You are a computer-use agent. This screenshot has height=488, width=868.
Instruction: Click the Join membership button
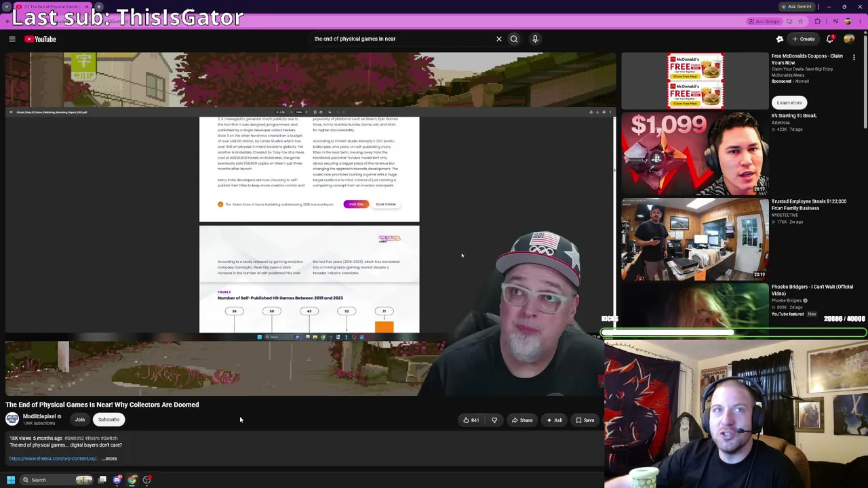pos(80,420)
